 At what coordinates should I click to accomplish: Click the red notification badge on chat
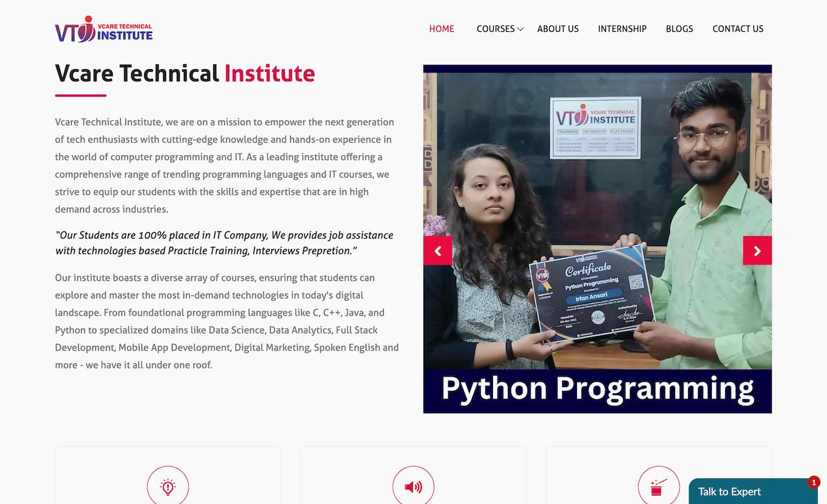point(813,482)
